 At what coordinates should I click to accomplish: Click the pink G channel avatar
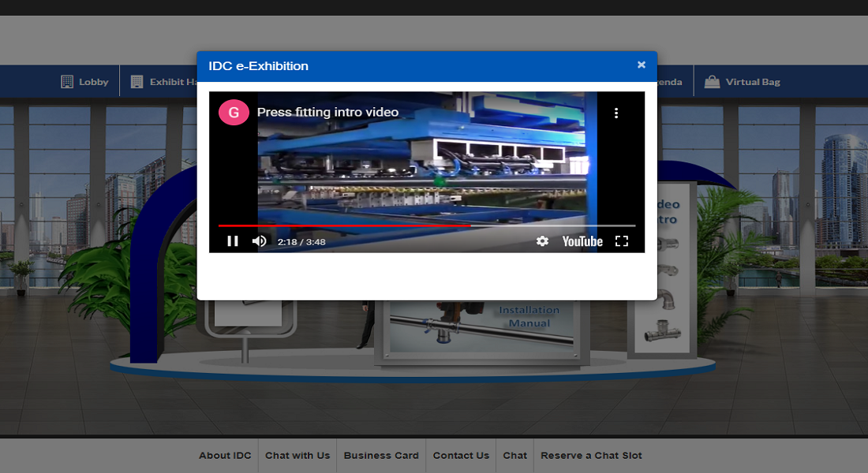pyautogui.click(x=234, y=112)
